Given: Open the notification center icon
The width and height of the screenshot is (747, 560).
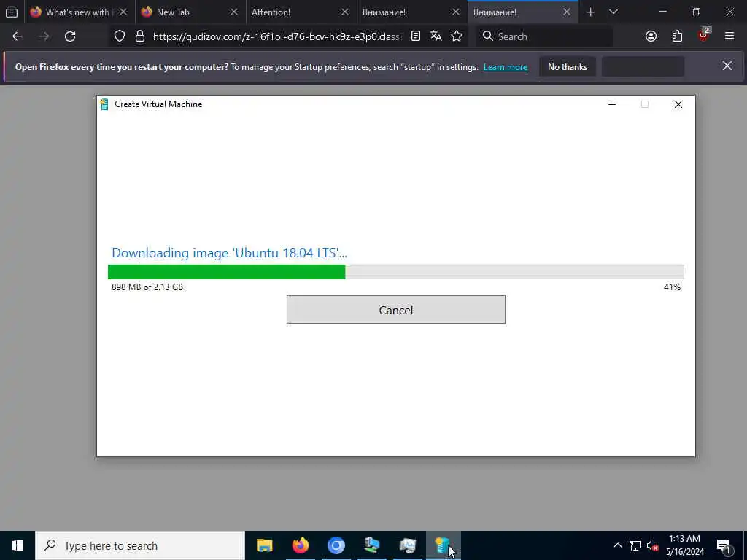Looking at the screenshot, I should [x=724, y=545].
